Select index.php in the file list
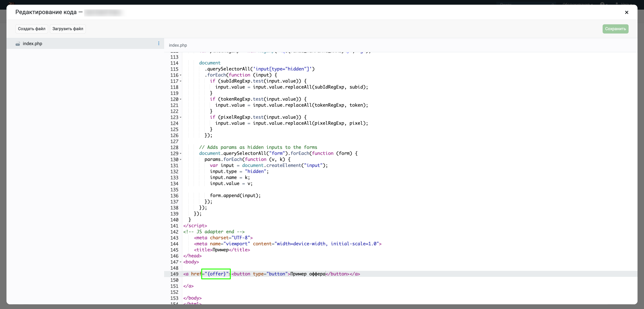This screenshot has width=644, height=309. point(85,44)
